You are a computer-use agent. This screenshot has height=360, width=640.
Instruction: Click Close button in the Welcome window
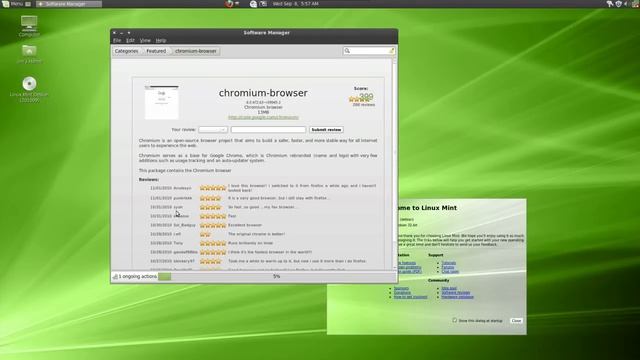click(516, 321)
